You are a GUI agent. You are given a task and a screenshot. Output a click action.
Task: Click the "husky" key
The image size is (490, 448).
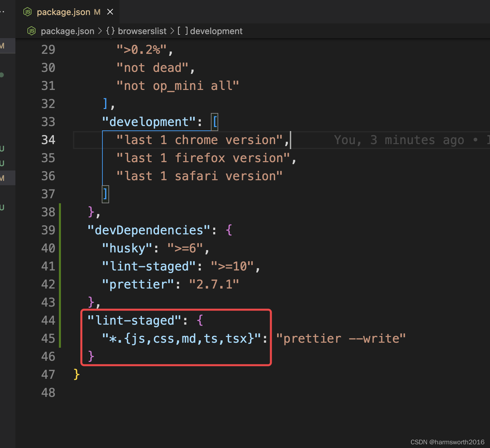[127, 248]
